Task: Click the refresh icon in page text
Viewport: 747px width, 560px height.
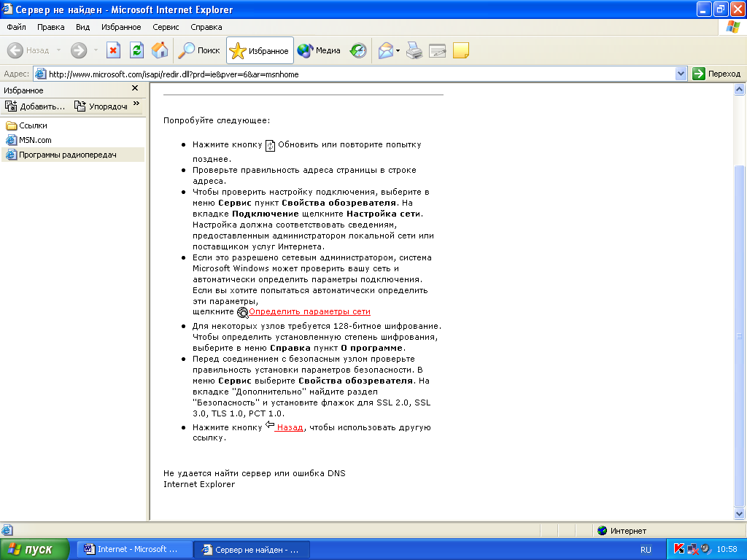Action: (x=270, y=145)
